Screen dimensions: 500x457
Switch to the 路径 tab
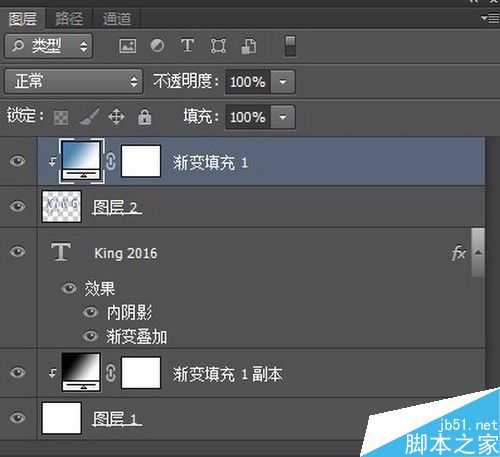pos(69,19)
